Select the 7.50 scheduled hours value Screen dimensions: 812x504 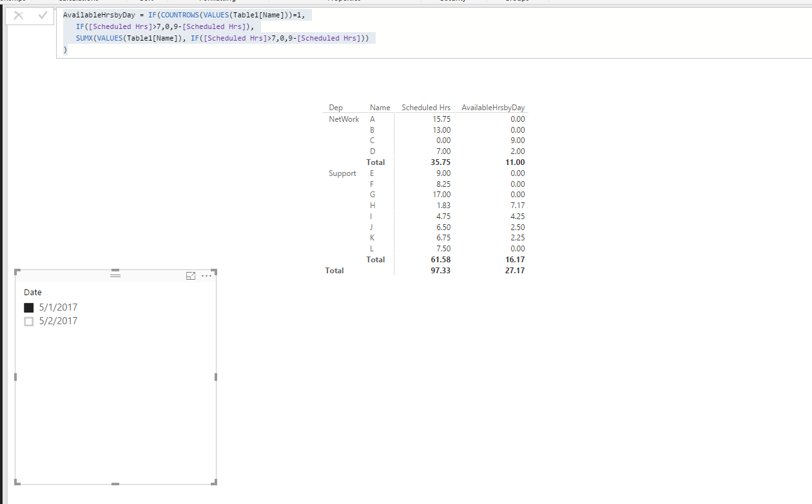443,249
